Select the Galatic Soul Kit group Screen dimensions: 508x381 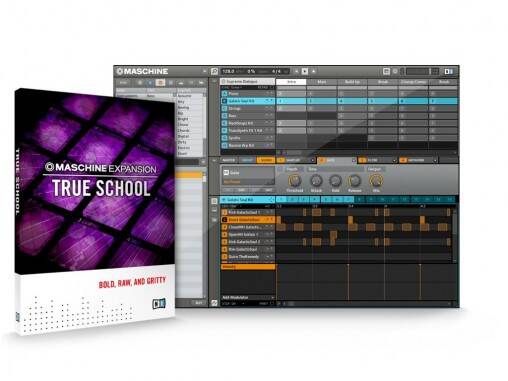247,101
